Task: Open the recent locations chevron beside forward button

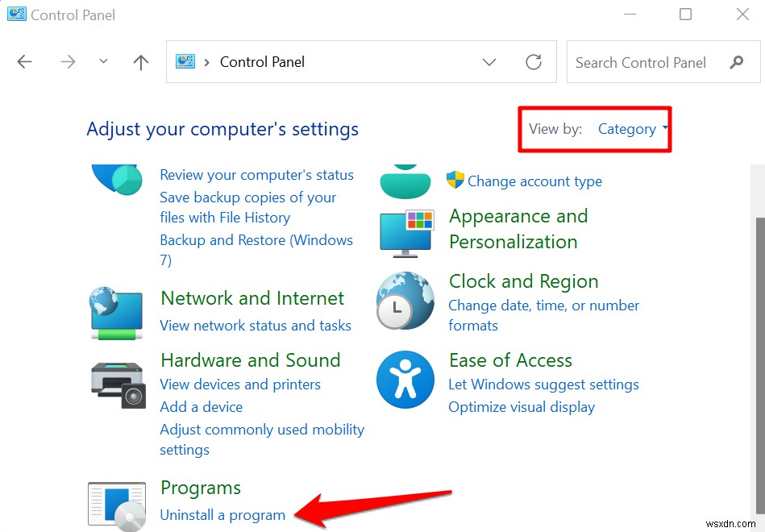Action: tap(102, 61)
